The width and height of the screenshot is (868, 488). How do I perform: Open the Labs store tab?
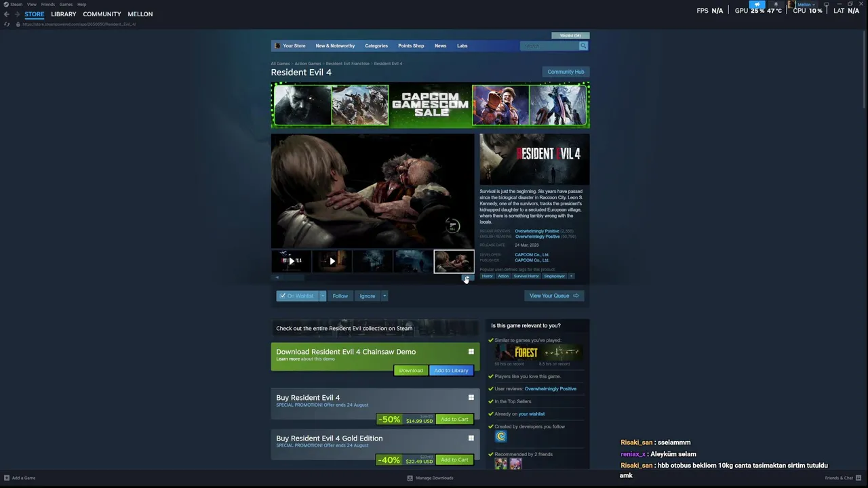coord(462,45)
